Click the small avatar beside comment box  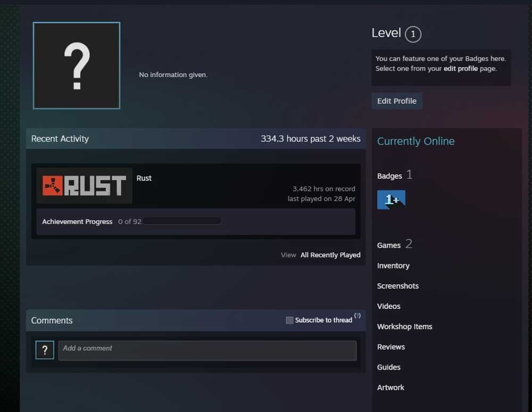click(45, 350)
